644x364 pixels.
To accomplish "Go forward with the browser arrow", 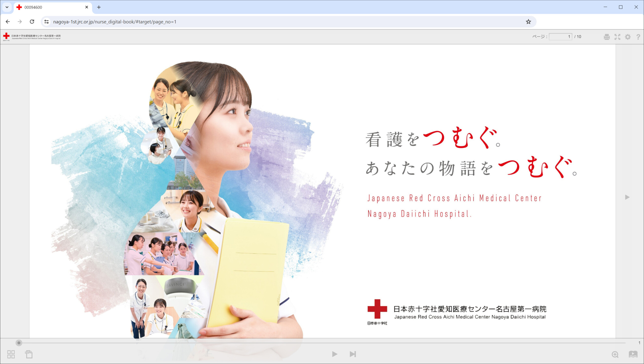I will tap(20, 22).
